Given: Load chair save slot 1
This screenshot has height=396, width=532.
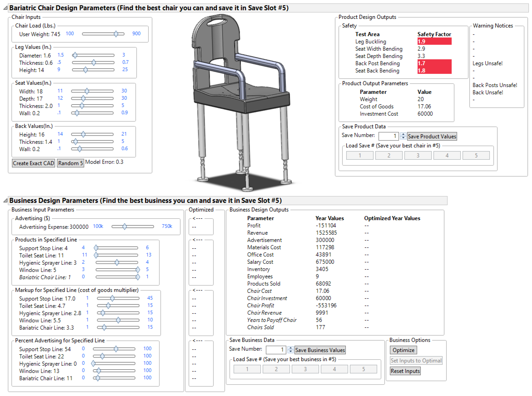Looking at the screenshot, I should [360, 155].
